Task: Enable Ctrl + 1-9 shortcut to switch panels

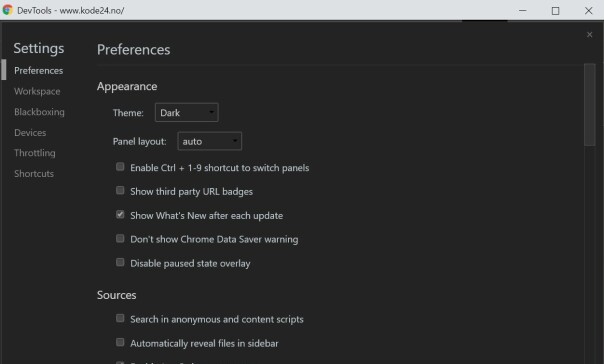Action: 120,167
